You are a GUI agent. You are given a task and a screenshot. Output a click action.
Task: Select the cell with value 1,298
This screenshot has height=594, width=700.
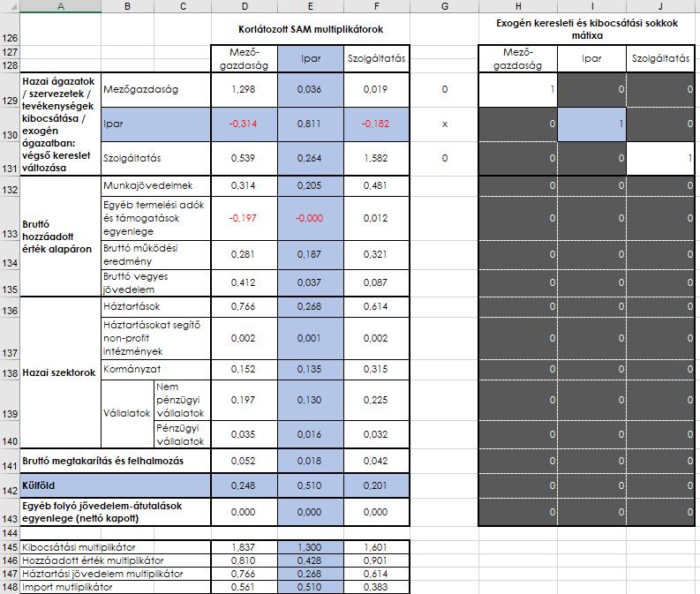[x=245, y=90]
